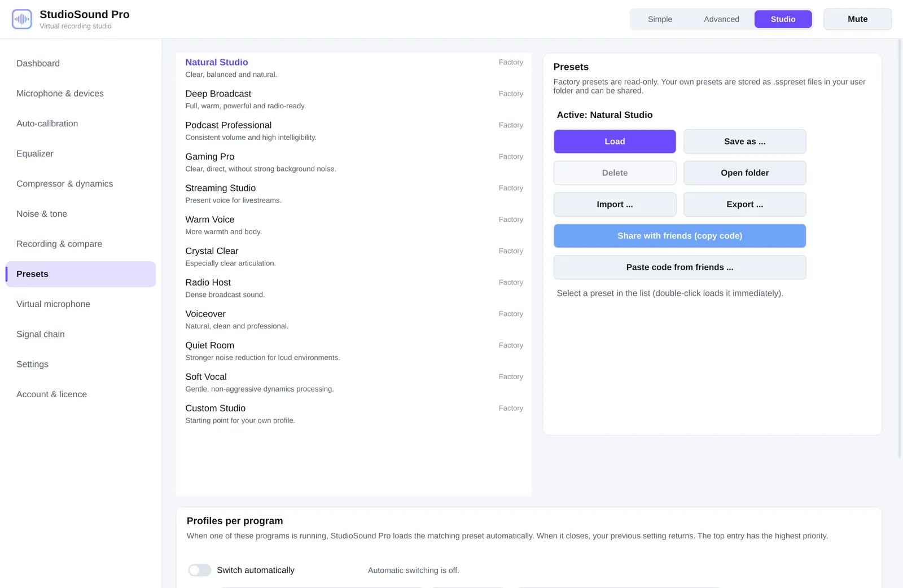Open the Equalizer page
This screenshot has width=903, height=588.
(81, 153)
